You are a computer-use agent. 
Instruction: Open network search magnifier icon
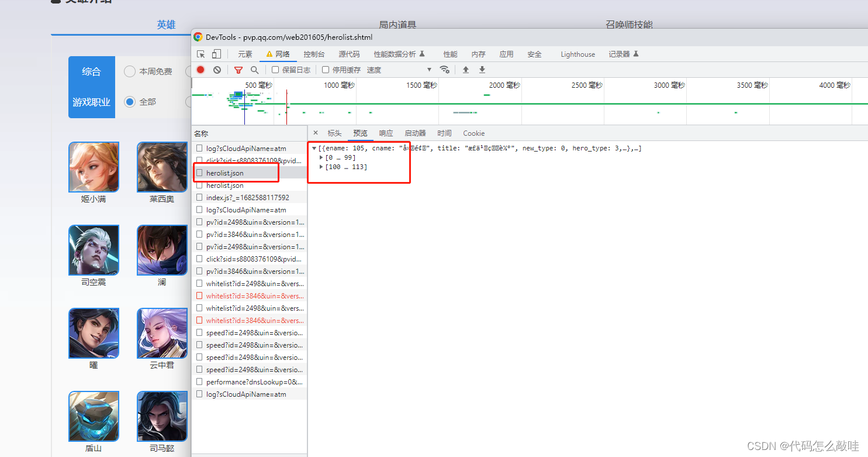[254, 70]
